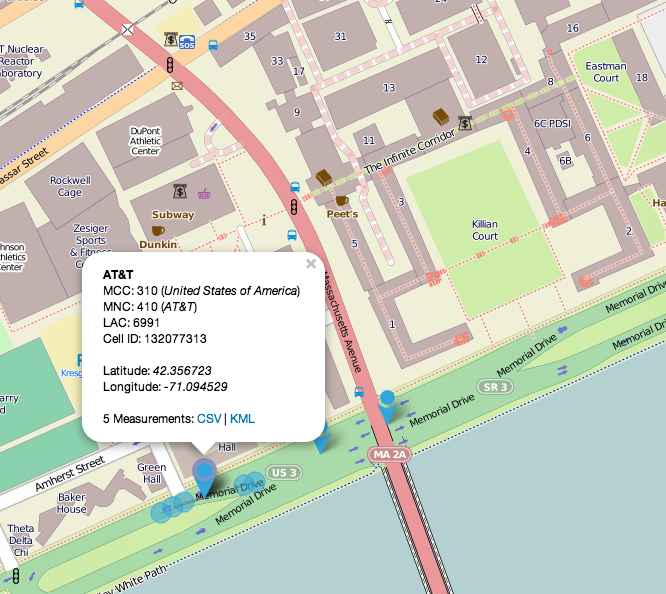Click the measurement circle closest to US 3 shield
The width and height of the screenshot is (666, 594).
point(254,482)
